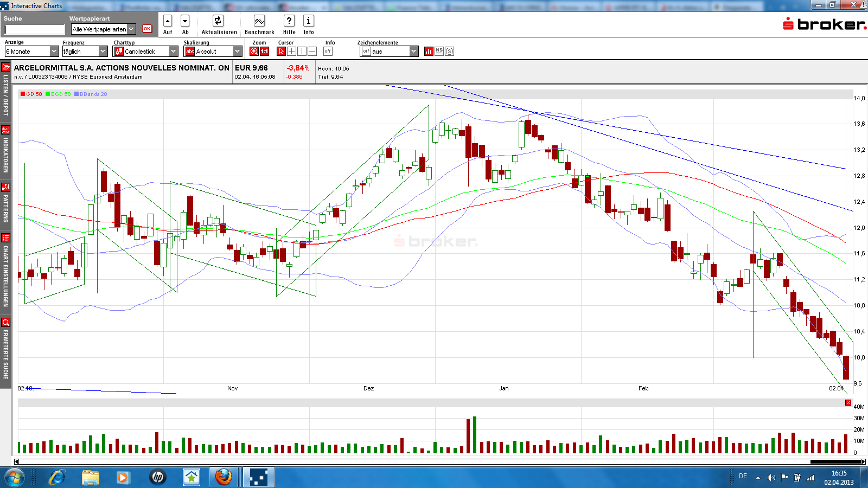The image size is (868, 488).
Task: Start the Erweiterte Suche
Action: point(5,323)
